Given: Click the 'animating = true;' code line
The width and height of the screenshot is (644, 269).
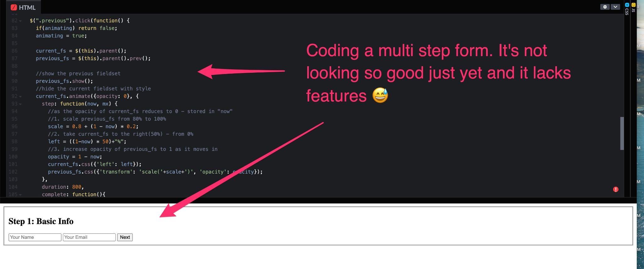Looking at the screenshot, I should point(61,36).
